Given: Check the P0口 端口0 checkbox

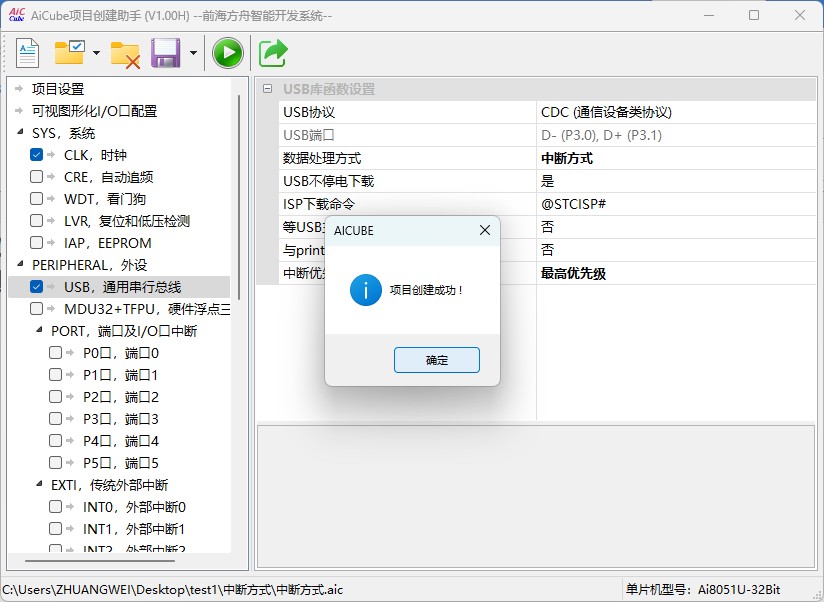Looking at the screenshot, I should 55,352.
